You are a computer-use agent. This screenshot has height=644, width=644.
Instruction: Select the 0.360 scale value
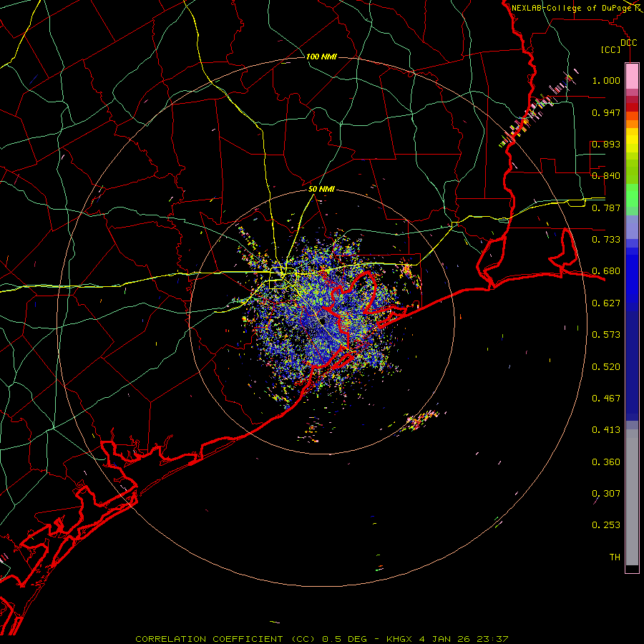pos(606,462)
